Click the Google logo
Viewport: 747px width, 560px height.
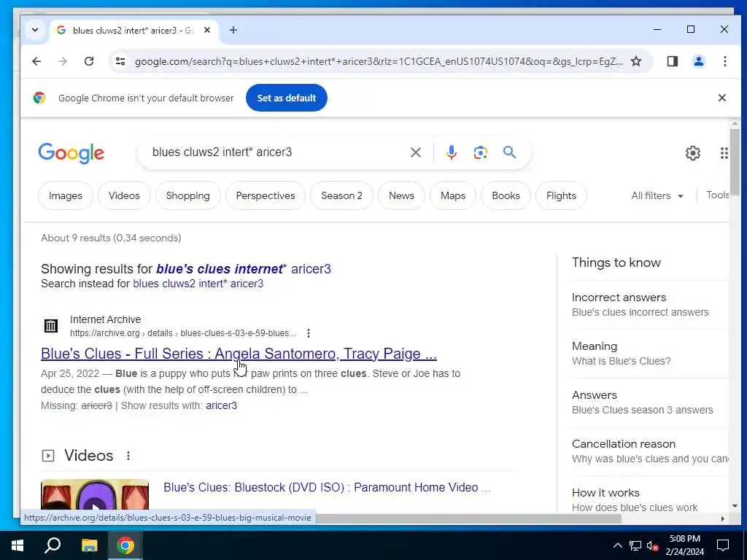[71, 153]
